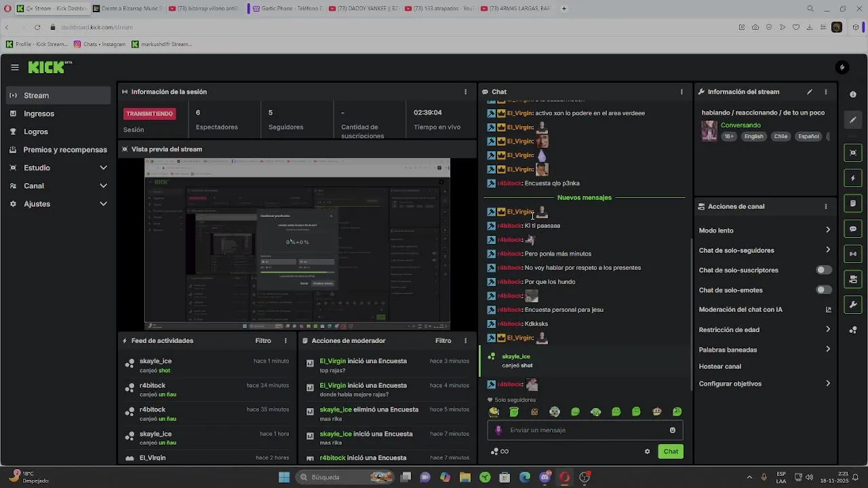Open Chat panel three-dot menu

682,91
